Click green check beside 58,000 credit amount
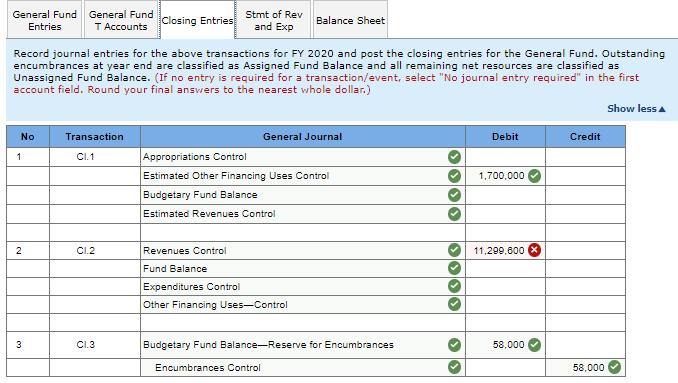678x383 pixels. point(614,367)
